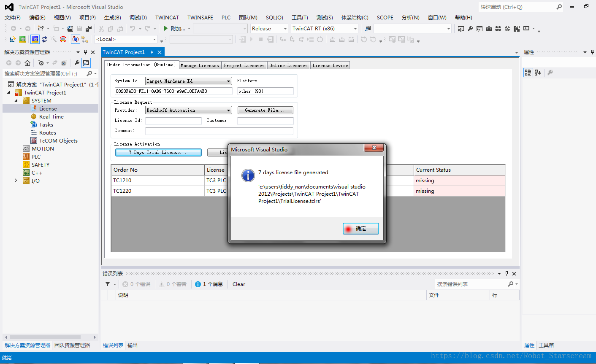Switch to Manage Licenses tab
This screenshot has height=364, width=596.
coord(200,65)
